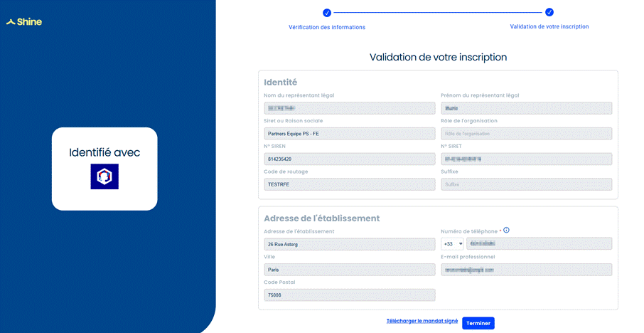644x333 pixels.
Task: Click the Vérification des informations checkmark step
Action: pos(327,13)
